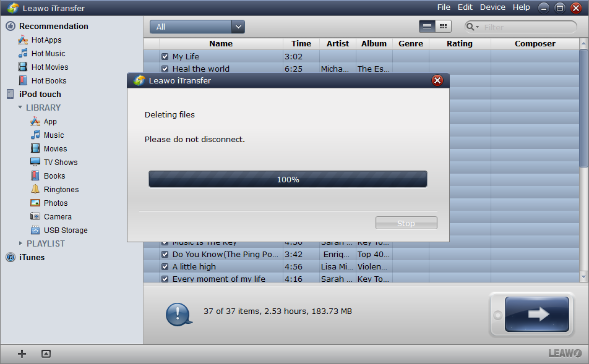
Task: Click the search magnifier icon in filter
Action: 470,27
